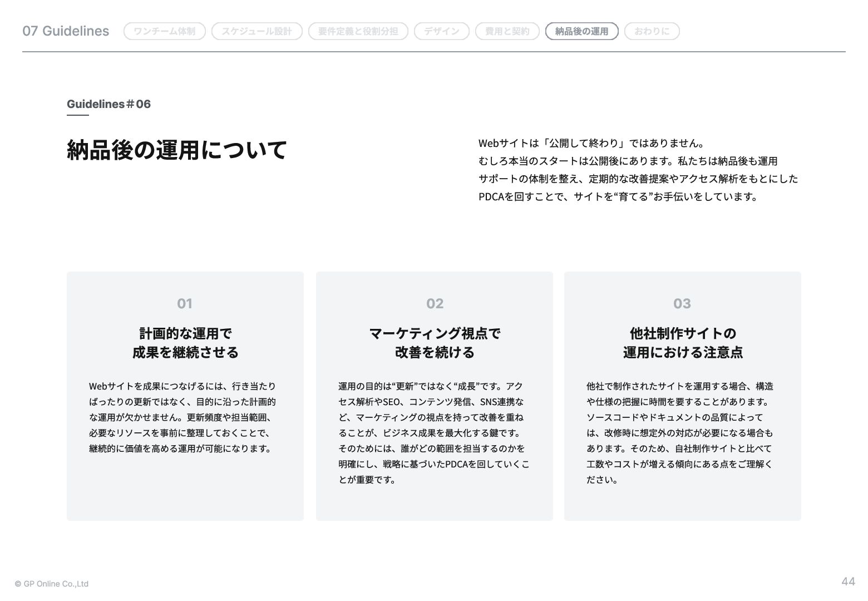Click the line starting 'ど、マーケティングの視点'

431,417
